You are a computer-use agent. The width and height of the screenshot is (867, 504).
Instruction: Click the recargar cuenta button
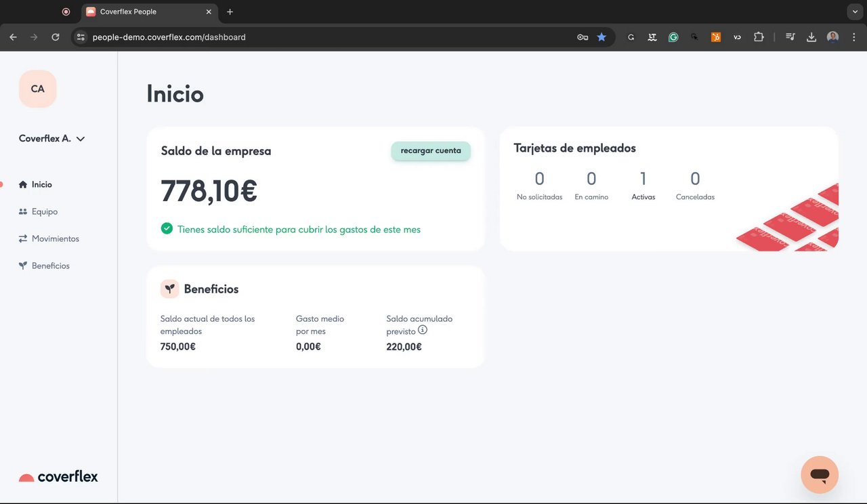tap(431, 150)
